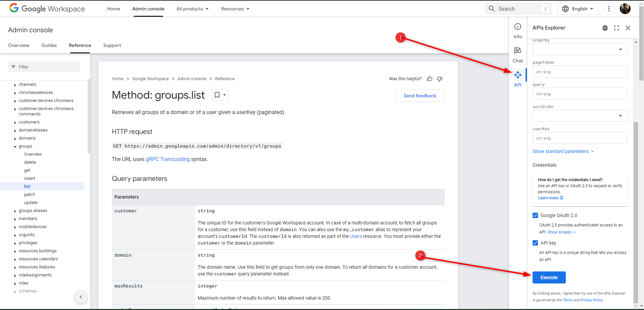Viewport: 644px width, 310px height.
Task: Open the All products dropdown menu
Action: 193,9
